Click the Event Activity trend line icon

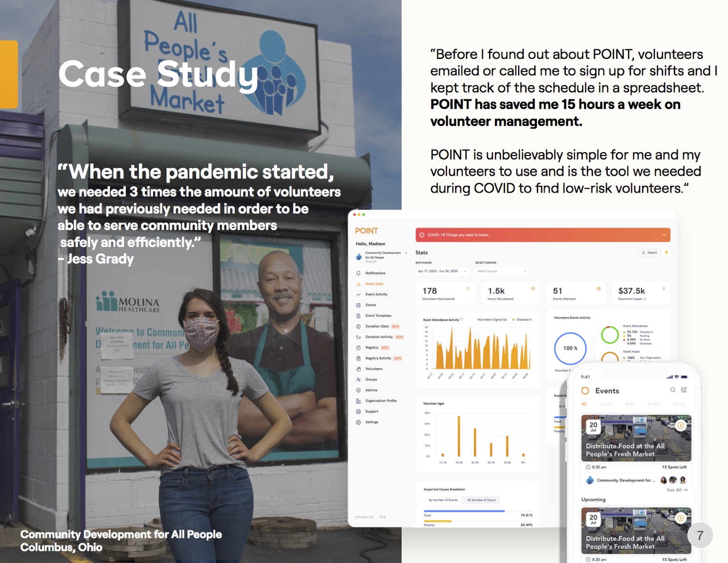click(358, 294)
